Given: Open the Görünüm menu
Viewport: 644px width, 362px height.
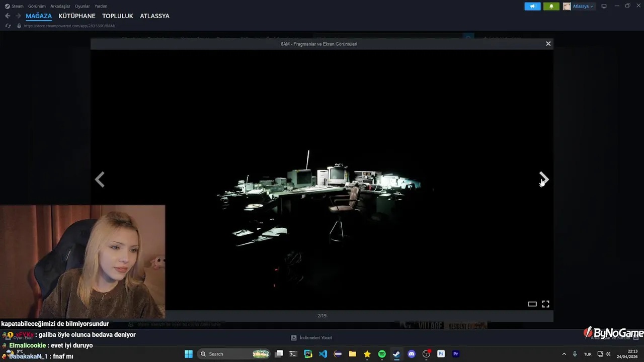Looking at the screenshot, I should [x=37, y=6].
